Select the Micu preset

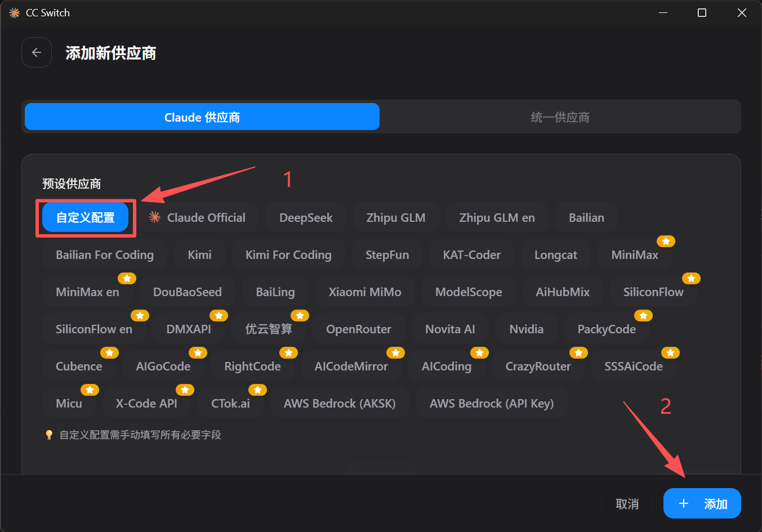tap(69, 403)
